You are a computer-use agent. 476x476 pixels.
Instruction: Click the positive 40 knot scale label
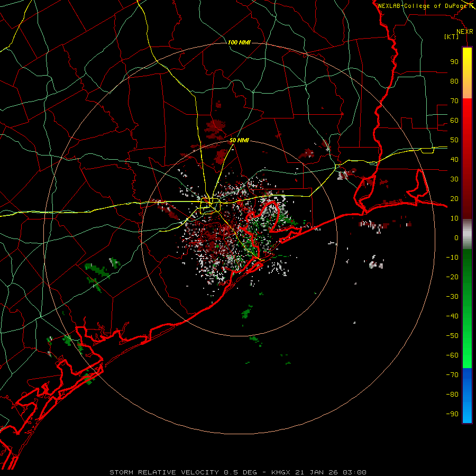454,160
